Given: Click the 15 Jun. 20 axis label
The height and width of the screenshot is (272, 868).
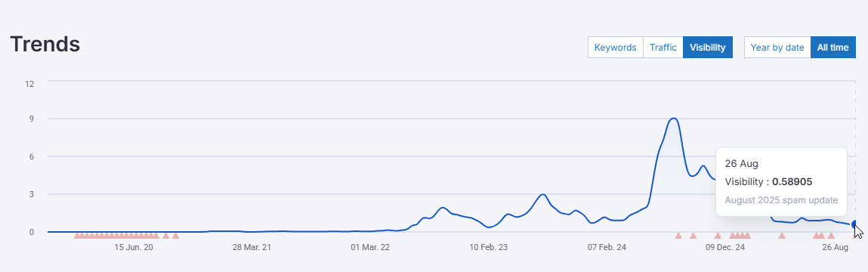Looking at the screenshot, I should 134,248.
